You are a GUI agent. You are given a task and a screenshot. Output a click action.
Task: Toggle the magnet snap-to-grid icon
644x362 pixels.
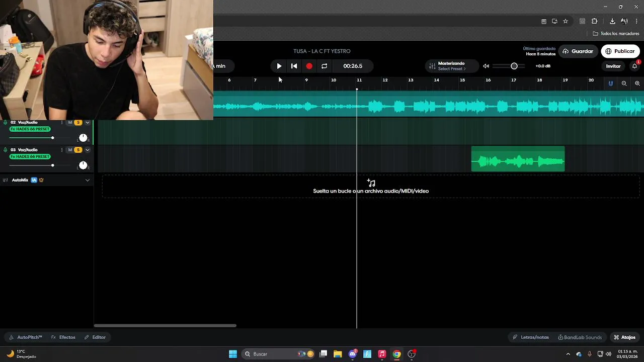click(611, 83)
